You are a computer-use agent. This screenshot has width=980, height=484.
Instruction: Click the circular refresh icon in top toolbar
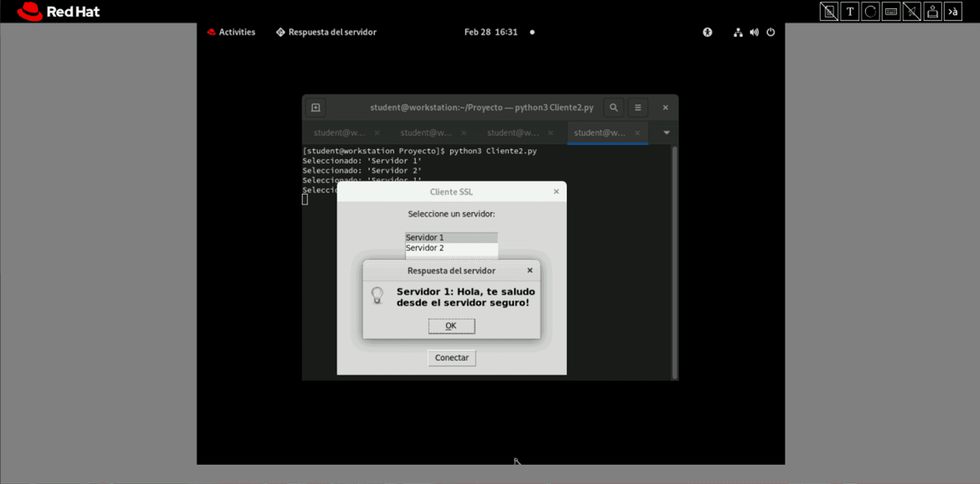(x=870, y=12)
